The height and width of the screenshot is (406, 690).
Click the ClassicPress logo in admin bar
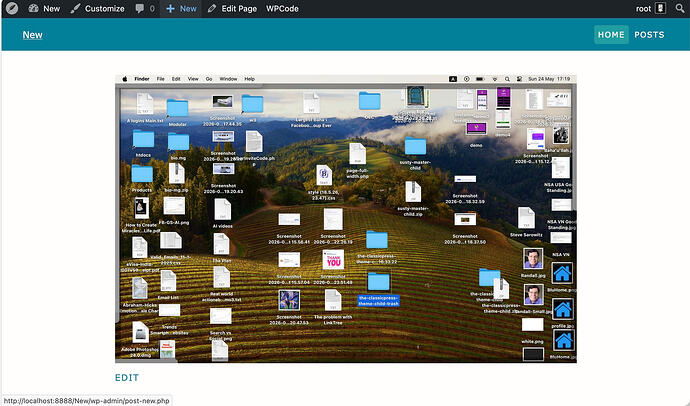point(12,8)
